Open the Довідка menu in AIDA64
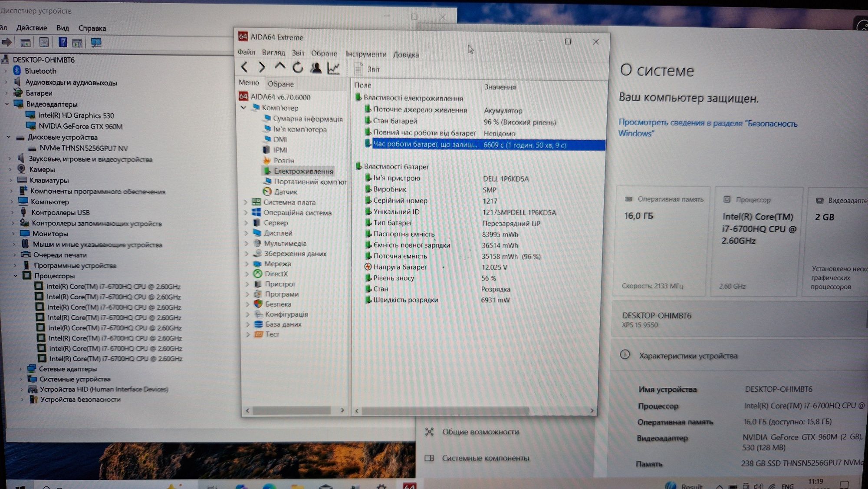 coord(406,55)
